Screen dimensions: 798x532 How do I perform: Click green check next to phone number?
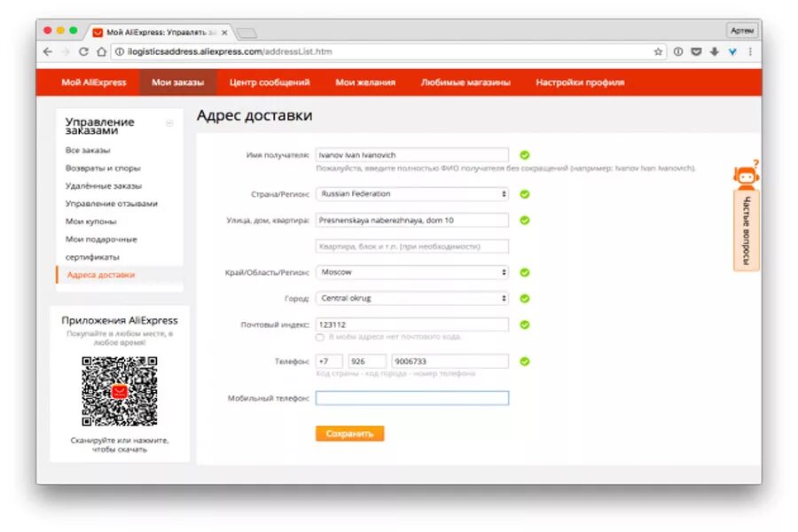(x=525, y=362)
